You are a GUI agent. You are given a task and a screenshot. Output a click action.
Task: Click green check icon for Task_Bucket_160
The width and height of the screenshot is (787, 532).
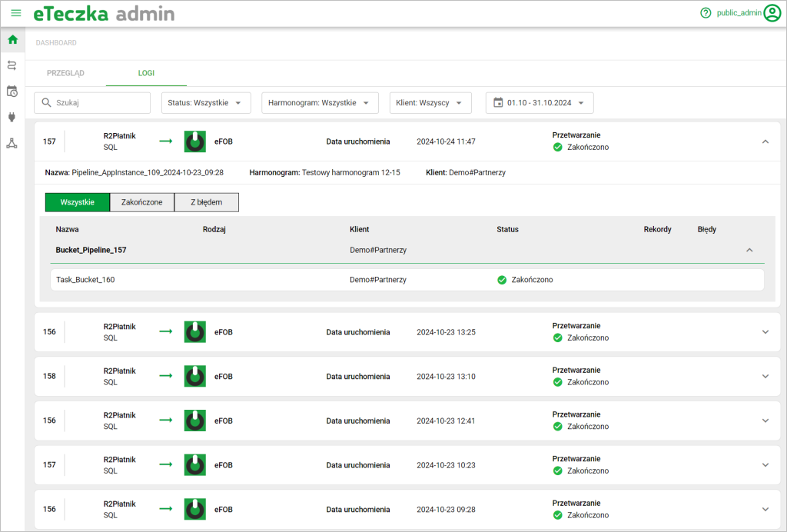tap(502, 280)
